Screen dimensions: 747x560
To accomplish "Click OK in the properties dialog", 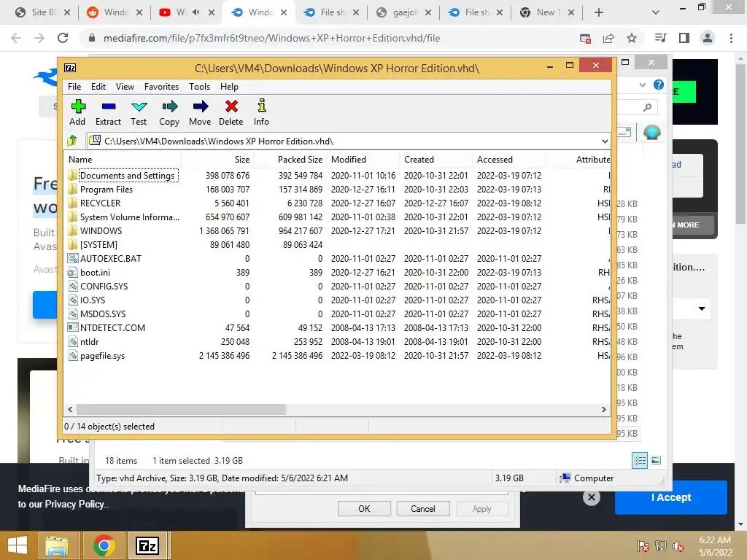I will pos(364,508).
